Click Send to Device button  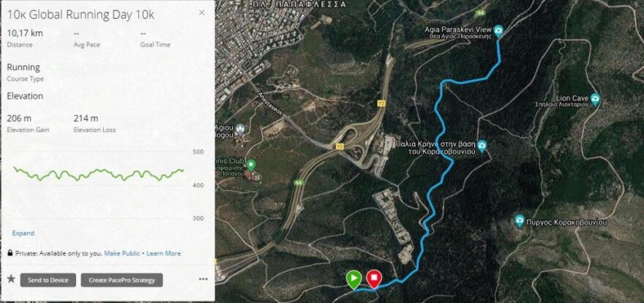click(x=48, y=280)
